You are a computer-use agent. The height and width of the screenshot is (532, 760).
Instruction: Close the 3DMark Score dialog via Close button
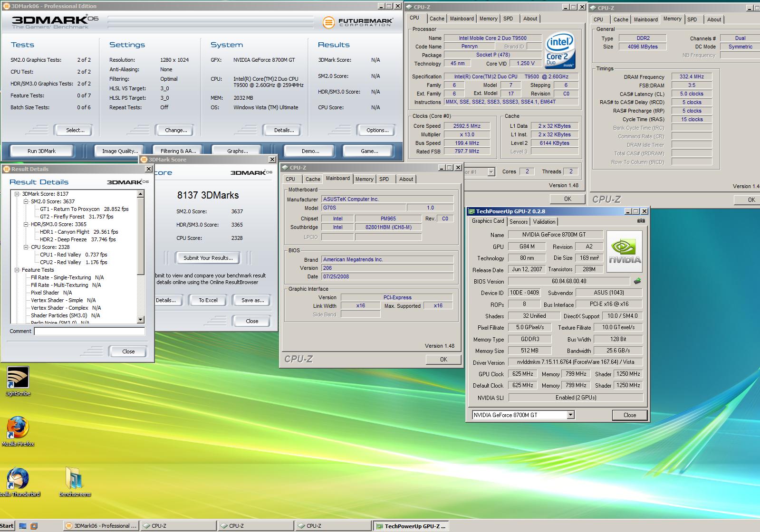[252, 321]
